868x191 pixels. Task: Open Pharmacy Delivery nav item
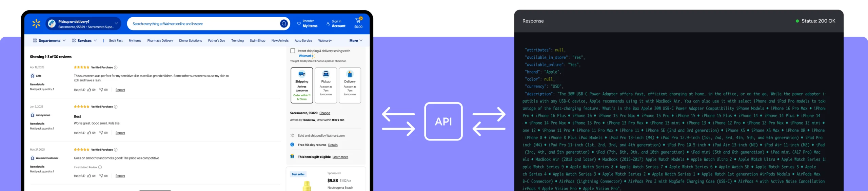tap(160, 41)
